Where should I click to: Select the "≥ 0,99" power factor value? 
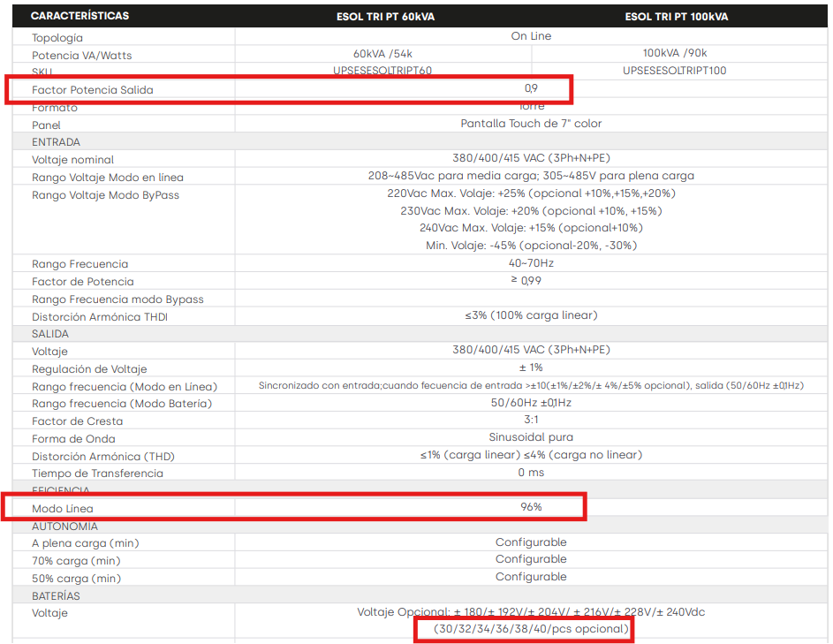tap(526, 281)
